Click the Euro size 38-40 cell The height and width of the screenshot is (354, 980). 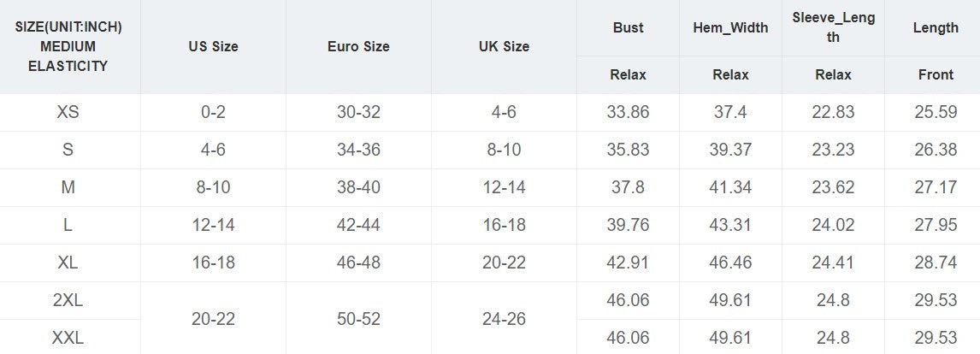(358, 187)
